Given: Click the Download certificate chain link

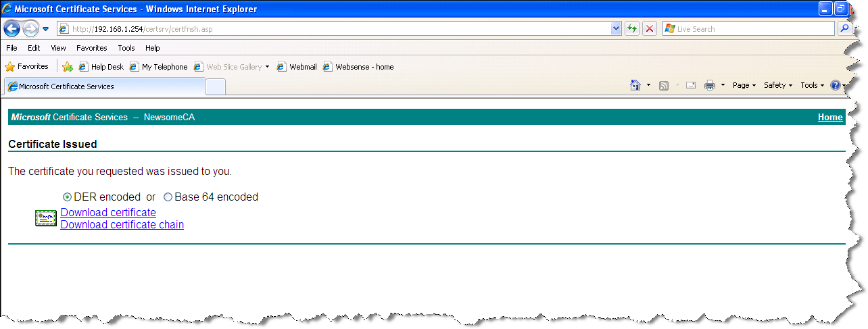Looking at the screenshot, I should [x=122, y=224].
